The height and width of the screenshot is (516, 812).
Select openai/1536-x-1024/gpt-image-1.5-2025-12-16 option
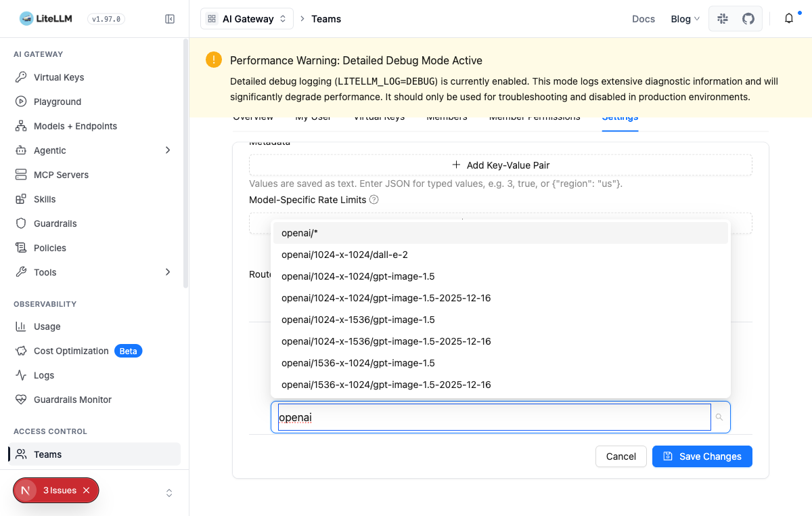pyautogui.click(x=501, y=385)
